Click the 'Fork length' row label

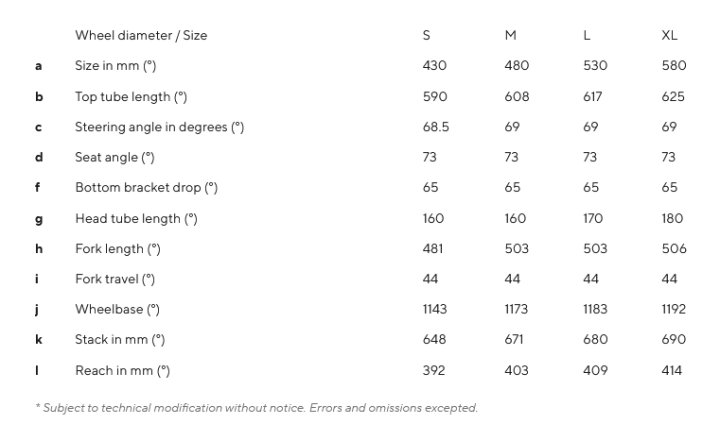pos(118,249)
